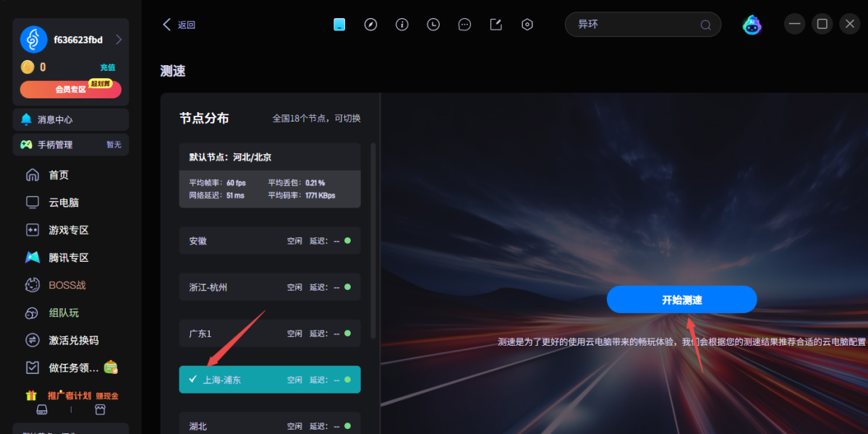Image resolution: width=868 pixels, height=434 pixels.
Task: Select the 上海-浦东 node
Action: coord(270,380)
